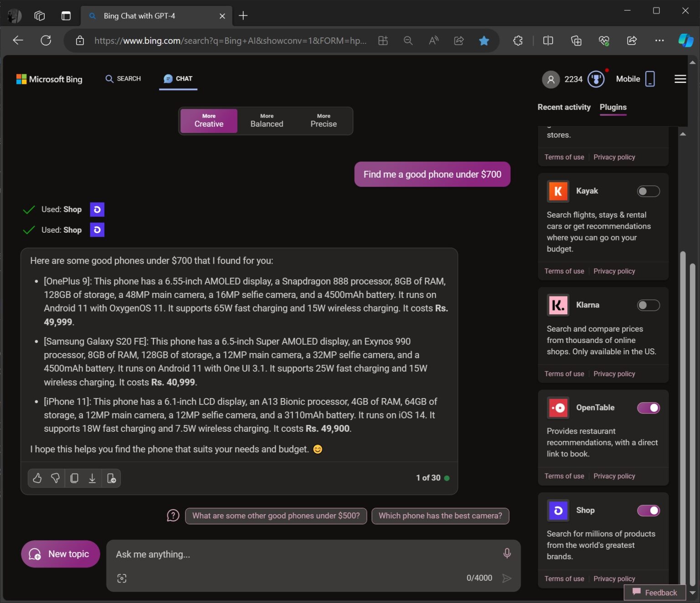Screen dimensions: 700x603
Task: Open Copilot from the browser toolbar icon
Action: point(685,41)
